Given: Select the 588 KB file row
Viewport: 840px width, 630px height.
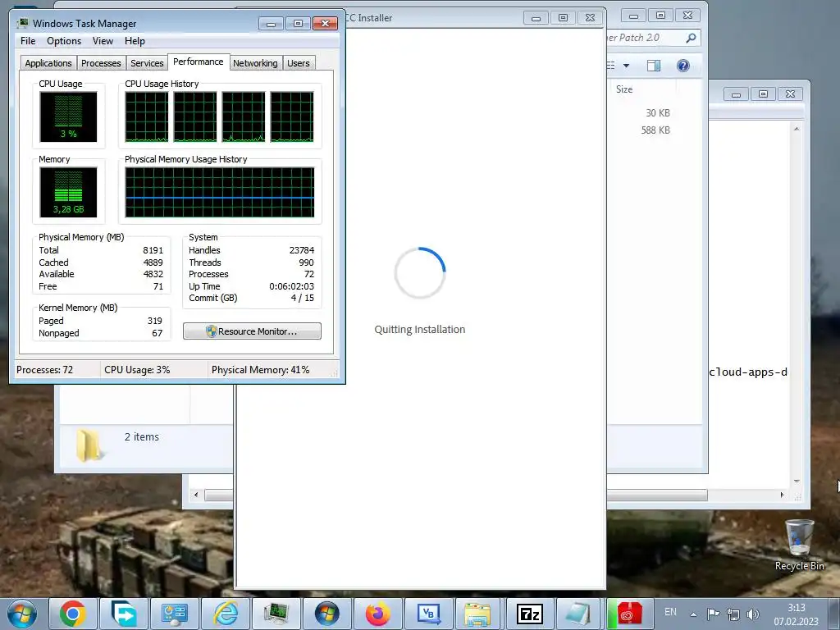Looking at the screenshot, I should tap(655, 130).
